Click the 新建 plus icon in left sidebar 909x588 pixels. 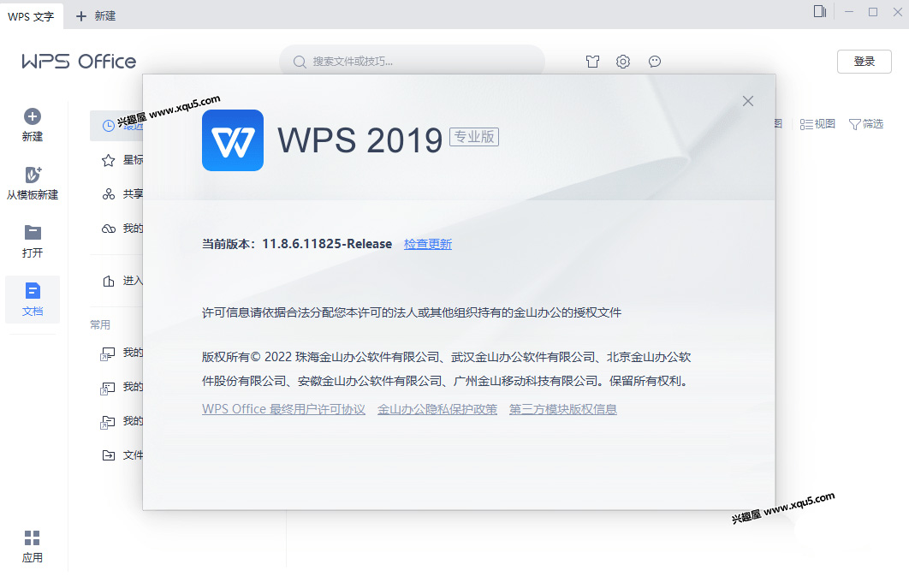pyautogui.click(x=33, y=116)
